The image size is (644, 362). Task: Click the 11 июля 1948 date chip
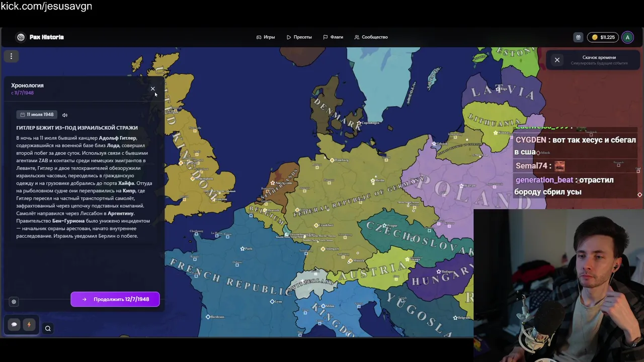click(x=37, y=115)
